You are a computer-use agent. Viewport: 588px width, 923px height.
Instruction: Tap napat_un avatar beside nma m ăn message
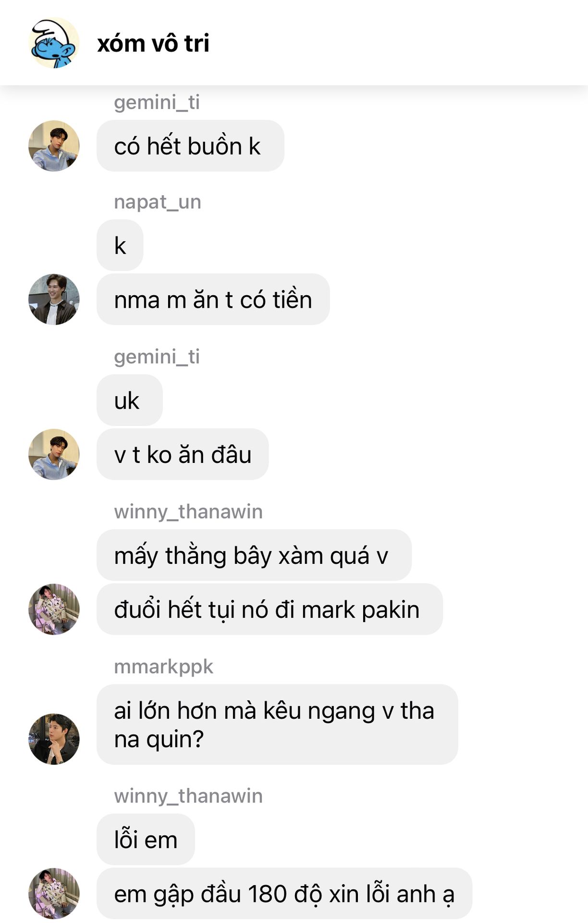coord(54,299)
